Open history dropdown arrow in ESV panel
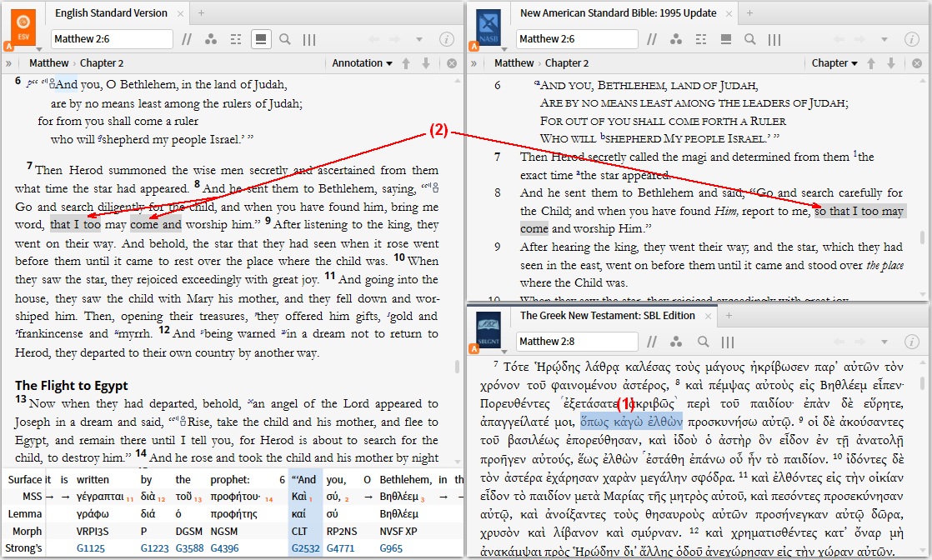Viewport: 932px width, 560px height. tap(419, 39)
